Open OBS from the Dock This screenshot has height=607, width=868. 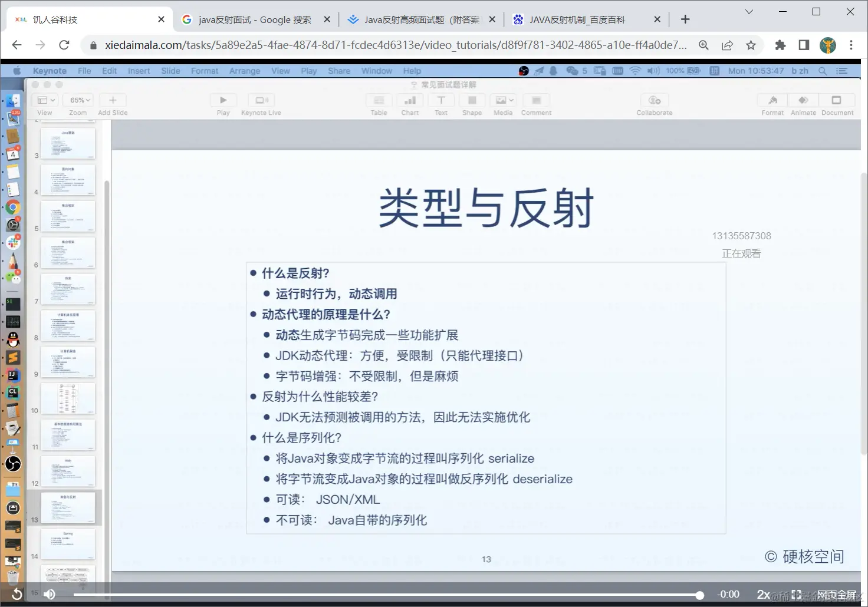[x=13, y=464]
